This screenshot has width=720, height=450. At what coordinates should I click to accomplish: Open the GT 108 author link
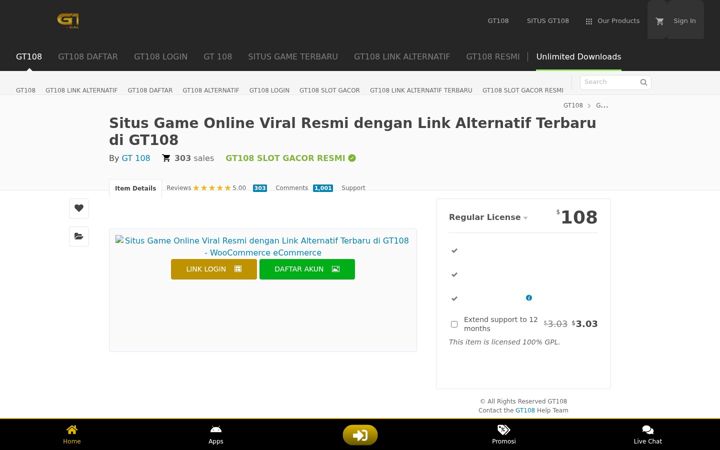pos(136,158)
